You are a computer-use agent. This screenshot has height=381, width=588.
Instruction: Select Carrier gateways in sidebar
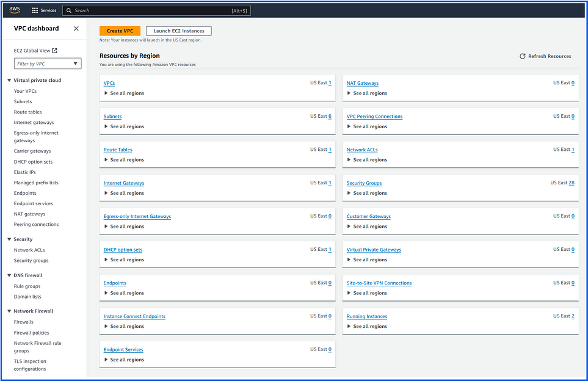click(x=32, y=151)
